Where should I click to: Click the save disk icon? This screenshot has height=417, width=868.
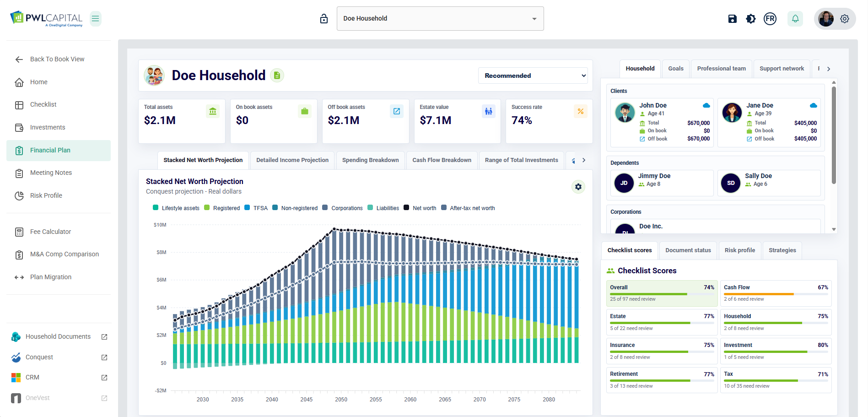point(733,19)
